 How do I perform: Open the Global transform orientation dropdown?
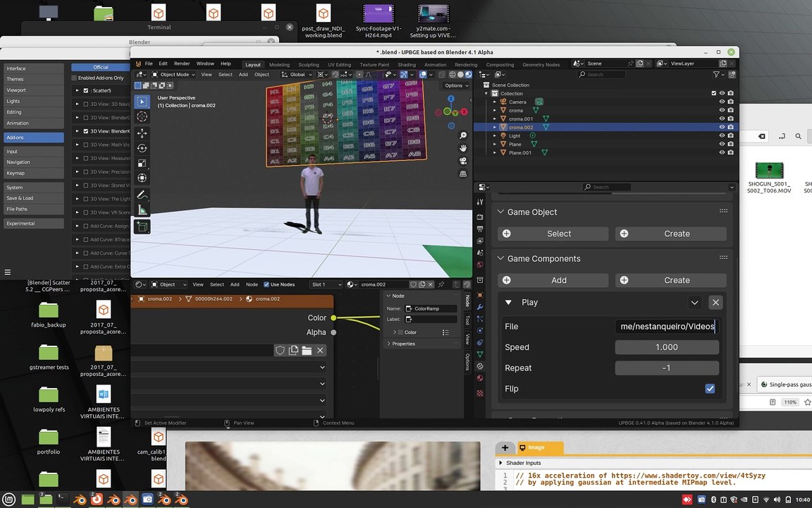click(297, 75)
